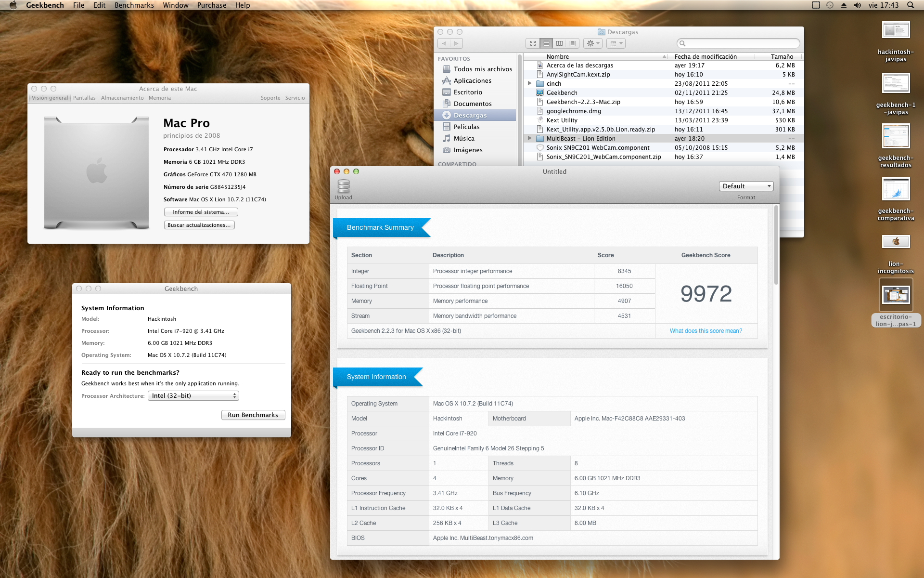Select Geekbench-2.2.3-Mac.zip file
The height and width of the screenshot is (578, 924).
pos(663,102)
